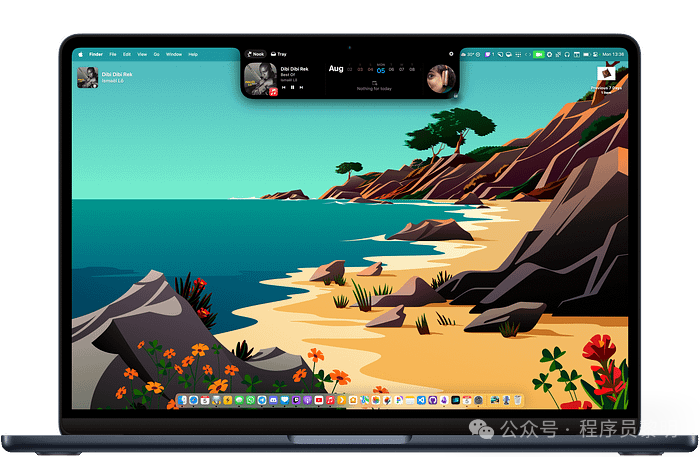Open the Edit menu
The height and width of the screenshot is (457, 700).
[x=127, y=54]
